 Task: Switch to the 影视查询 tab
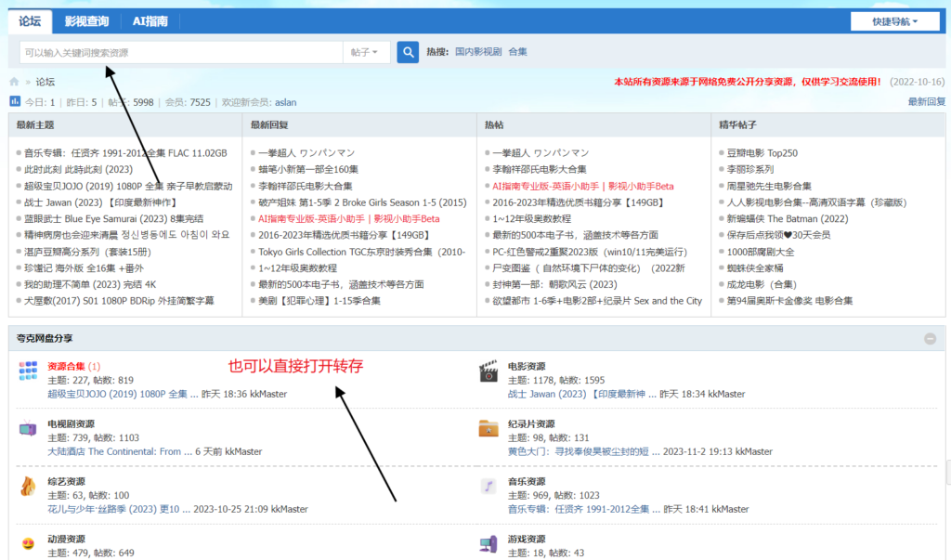(x=86, y=20)
